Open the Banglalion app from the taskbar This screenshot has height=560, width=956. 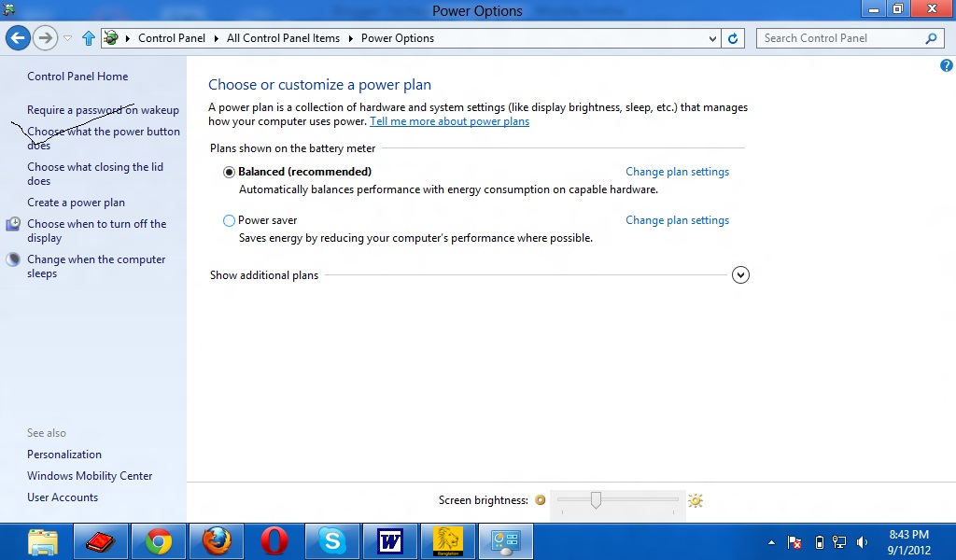pos(448,541)
